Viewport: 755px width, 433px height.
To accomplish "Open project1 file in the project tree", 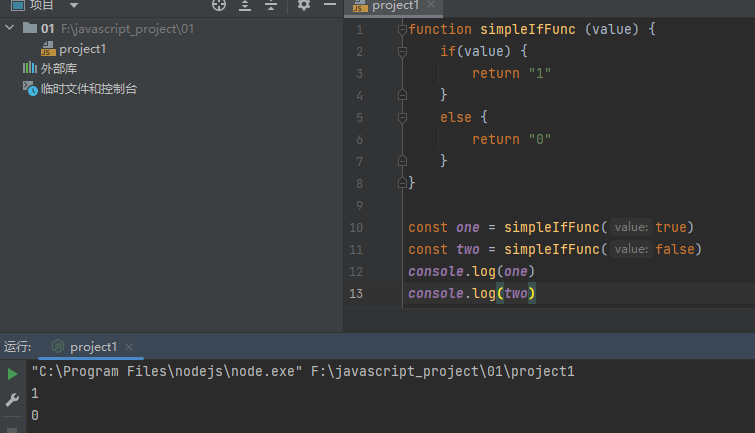I will click(82, 49).
